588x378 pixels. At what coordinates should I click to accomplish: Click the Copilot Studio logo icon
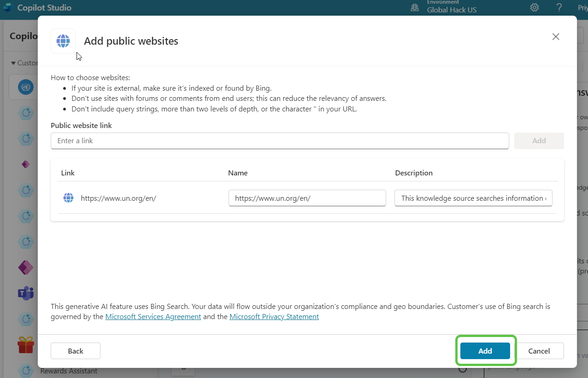(7, 7)
